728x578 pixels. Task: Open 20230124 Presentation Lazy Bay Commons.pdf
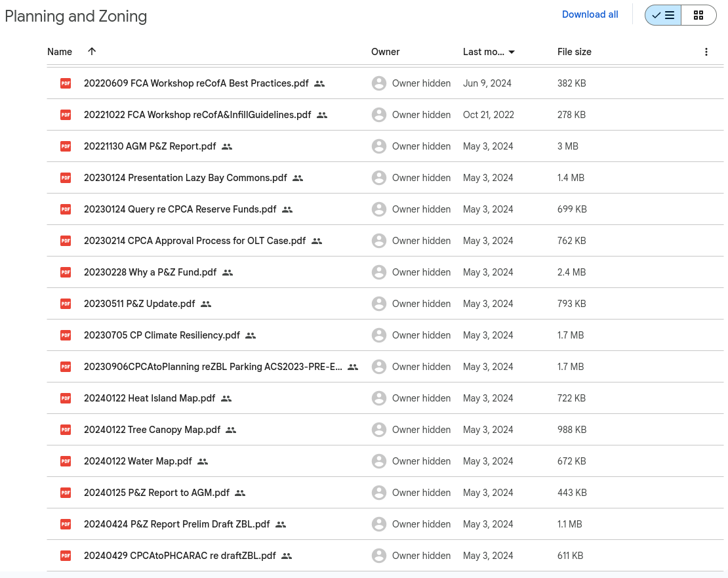pyautogui.click(x=185, y=178)
